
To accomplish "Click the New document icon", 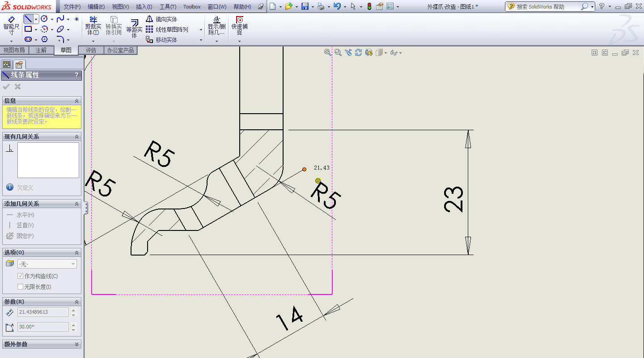I will [x=272, y=6].
